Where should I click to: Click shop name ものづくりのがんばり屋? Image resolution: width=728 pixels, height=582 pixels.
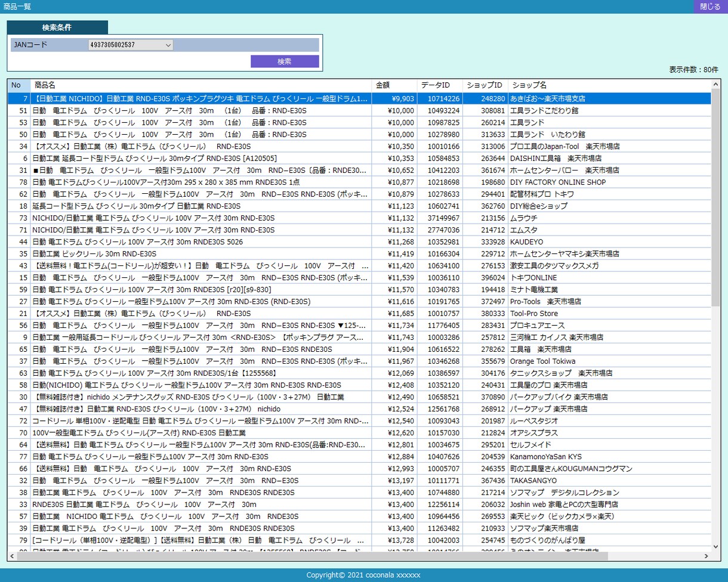pyautogui.click(x=547, y=540)
